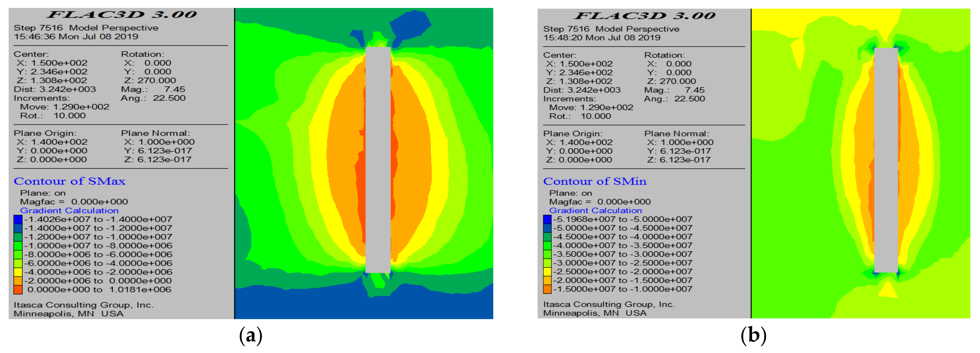Pick the orange SMax swatch for -2.0000e+006 to 0.0000e+000
Screen dimensions: 980x353
click(x=18, y=281)
